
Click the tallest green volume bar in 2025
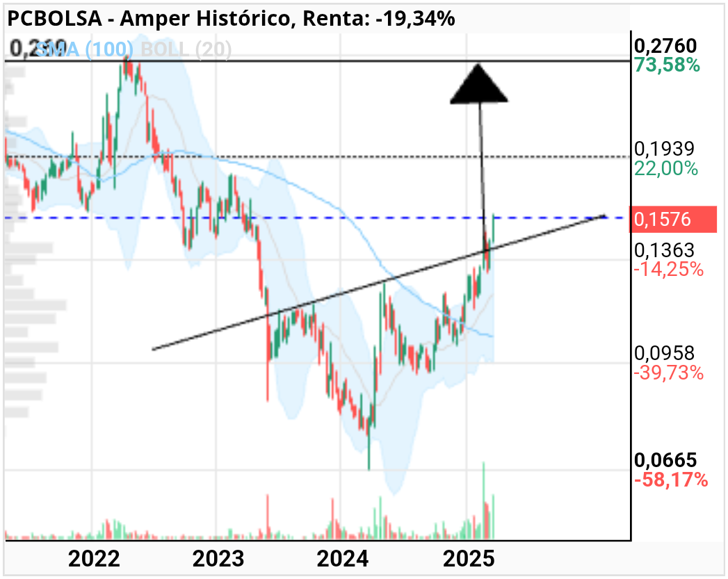(x=484, y=500)
